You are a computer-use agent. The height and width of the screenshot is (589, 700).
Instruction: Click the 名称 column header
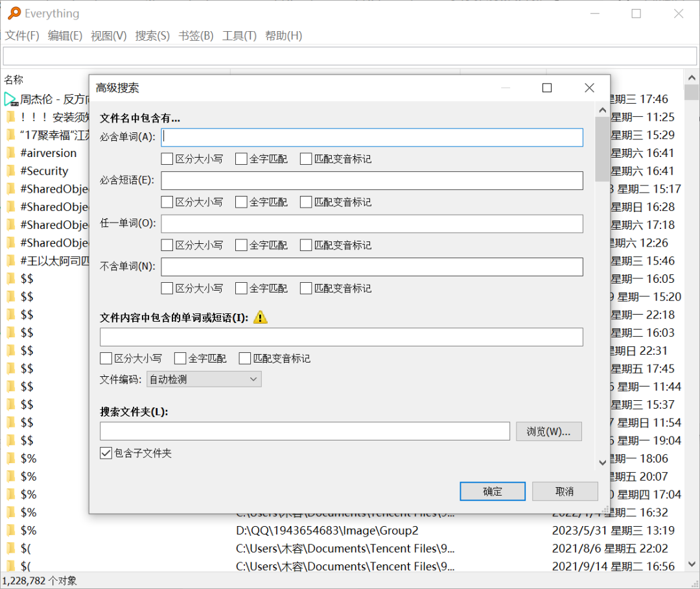(14, 80)
